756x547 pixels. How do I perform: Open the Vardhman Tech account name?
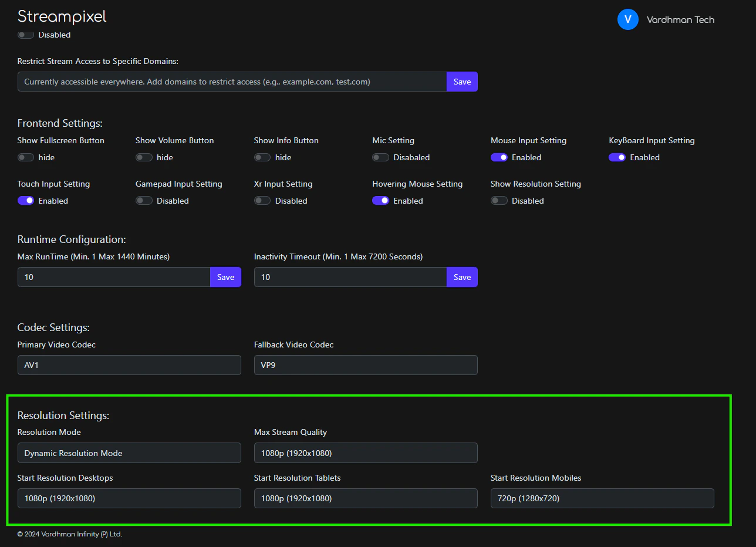[680, 20]
